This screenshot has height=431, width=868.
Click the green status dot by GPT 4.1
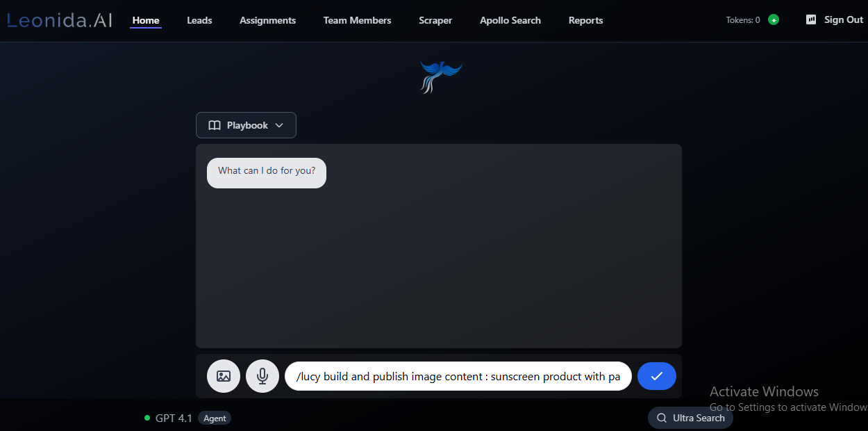147,418
